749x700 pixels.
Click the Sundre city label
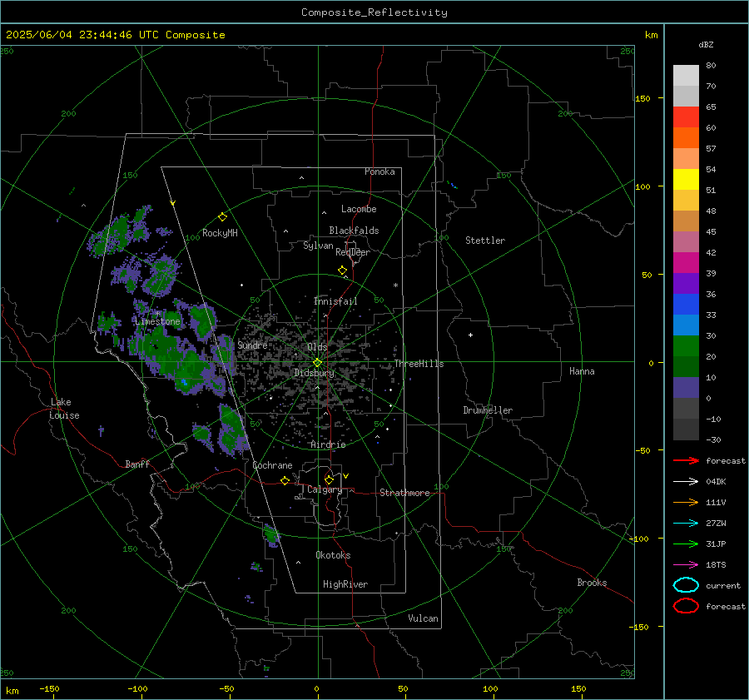(252, 345)
